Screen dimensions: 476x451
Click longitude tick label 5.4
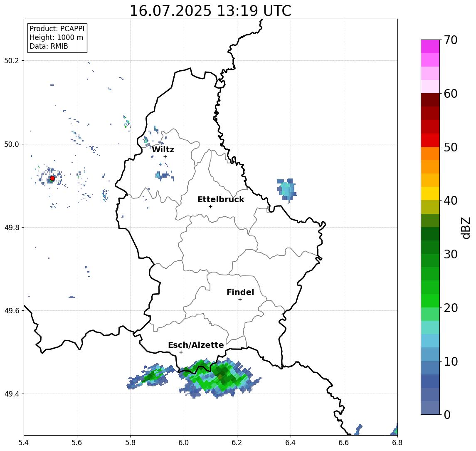coord(24,443)
